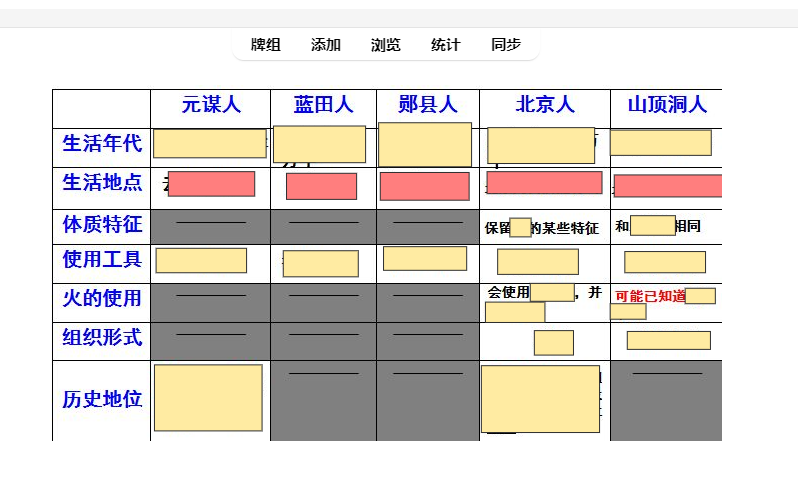Reveal 郧县人 使用工具 yellow mask
798x501 pixels.
click(x=425, y=259)
